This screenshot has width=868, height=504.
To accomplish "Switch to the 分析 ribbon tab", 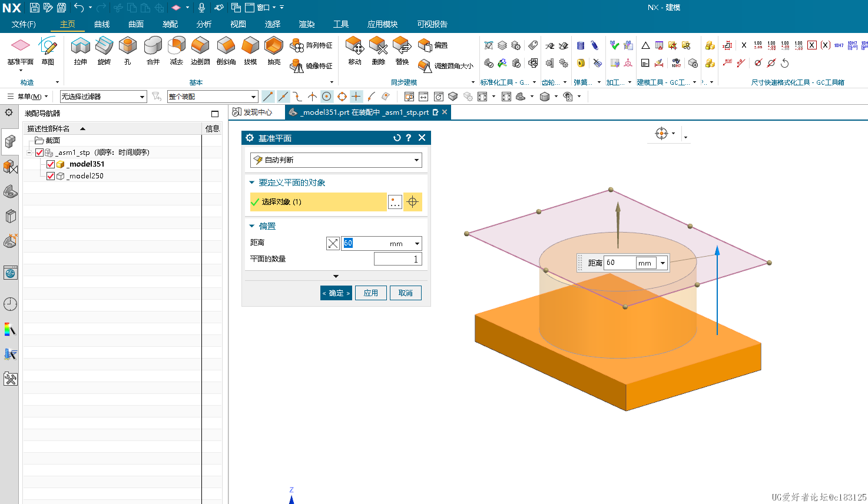I will pyautogui.click(x=204, y=24).
